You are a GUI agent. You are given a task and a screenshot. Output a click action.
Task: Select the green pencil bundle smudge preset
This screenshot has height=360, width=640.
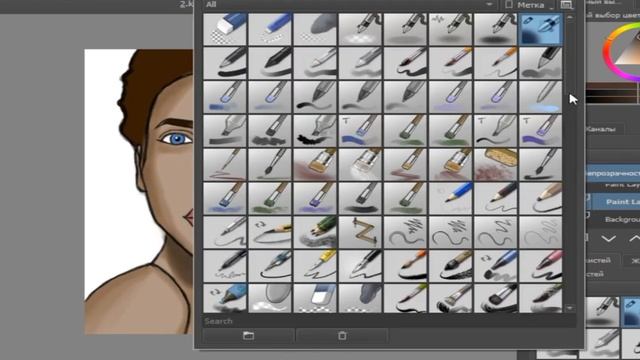[x=315, y=232]
